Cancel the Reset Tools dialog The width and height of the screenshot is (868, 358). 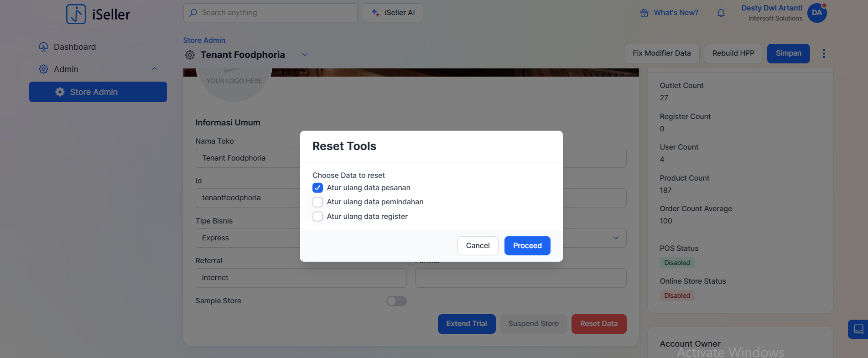[478, 246]
